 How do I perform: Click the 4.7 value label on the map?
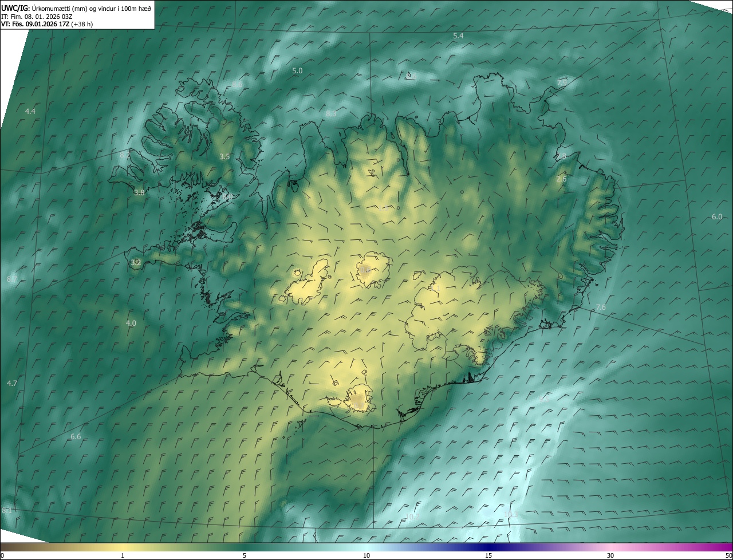pos(12,383)
